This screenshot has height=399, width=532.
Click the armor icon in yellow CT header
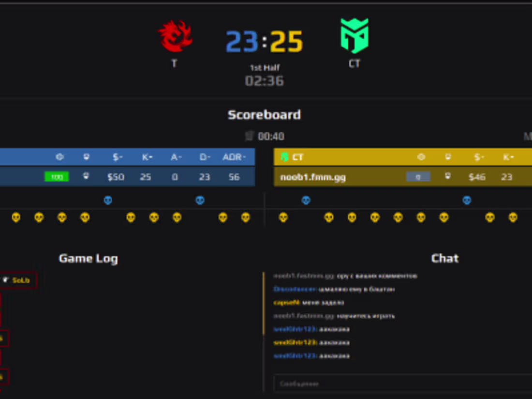click(x=448, y=156)
